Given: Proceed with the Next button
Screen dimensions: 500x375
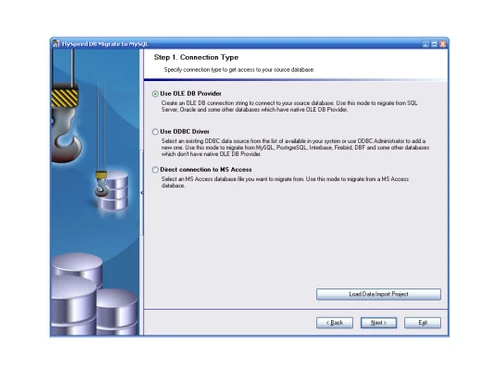Looking at the screenshot, I should (378, 323).
